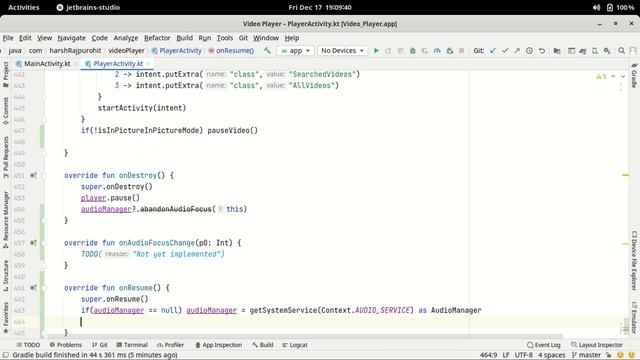Open Device File Explorer side panel
Image resolution: width=640 pixels, height=360 pixels.
pyautogui.click(x=634, y=260)
